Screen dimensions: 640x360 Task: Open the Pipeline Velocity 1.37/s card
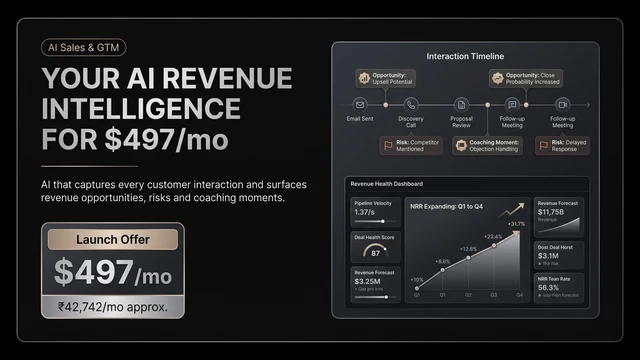click(x=375, y=212)
